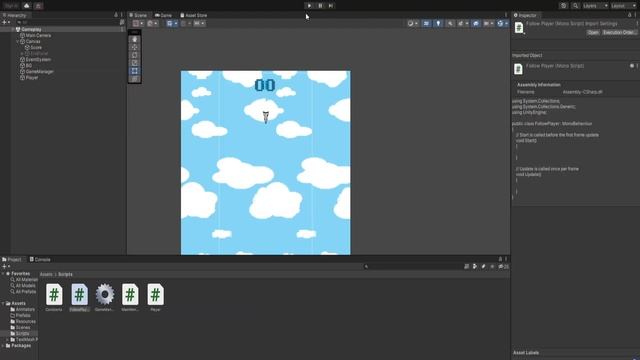The height and width of the screenshot is (360, 640).
Task: Select the FollowPlayer script asset
Action: (x=80, y=298)
